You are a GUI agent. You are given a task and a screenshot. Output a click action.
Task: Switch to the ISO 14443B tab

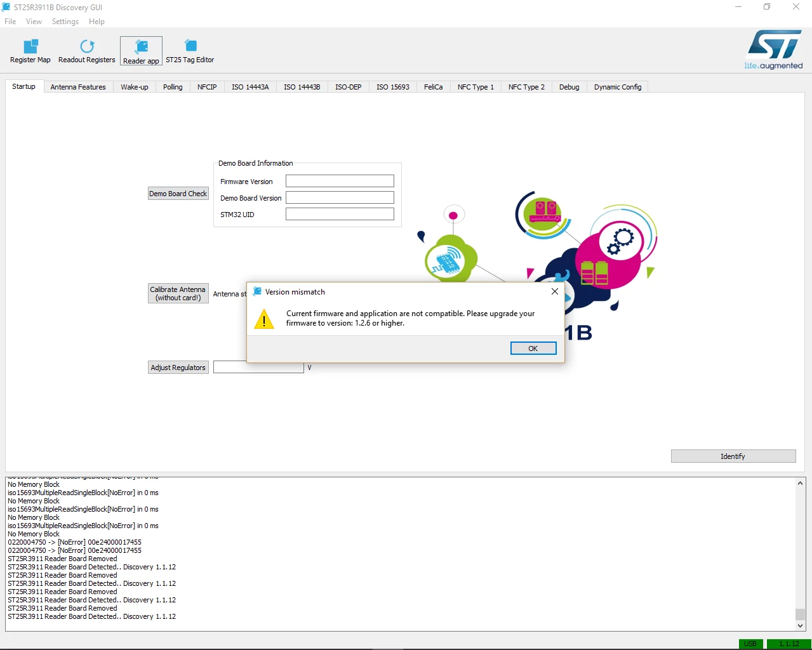click(x=302, y=87)
